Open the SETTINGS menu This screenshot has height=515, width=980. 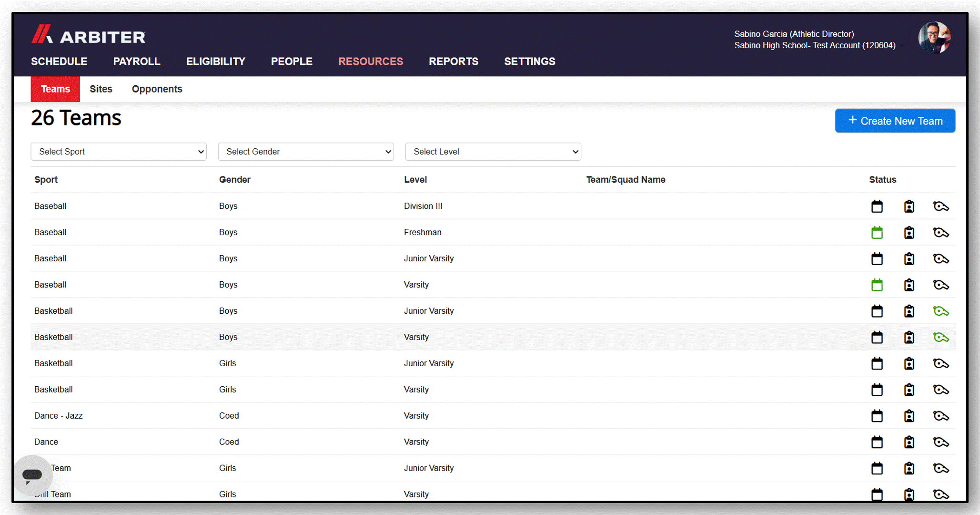(x=530, y=62)
